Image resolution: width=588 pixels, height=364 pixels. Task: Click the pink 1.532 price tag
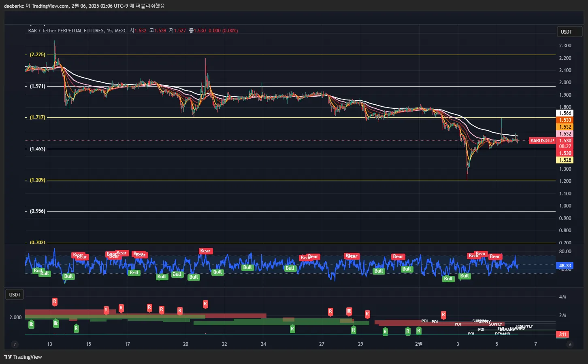(x=565, y=134)
